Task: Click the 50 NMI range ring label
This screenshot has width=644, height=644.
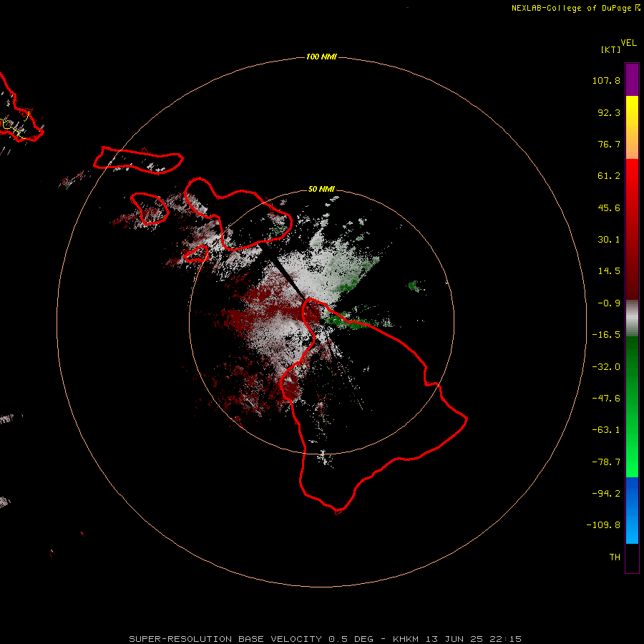Action: [x=321, y=189]
